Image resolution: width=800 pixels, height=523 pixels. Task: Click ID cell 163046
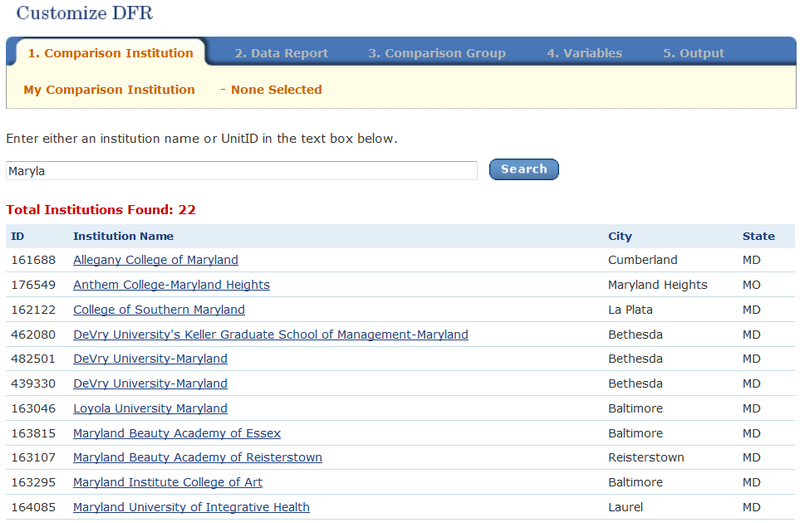pos(33,409)
